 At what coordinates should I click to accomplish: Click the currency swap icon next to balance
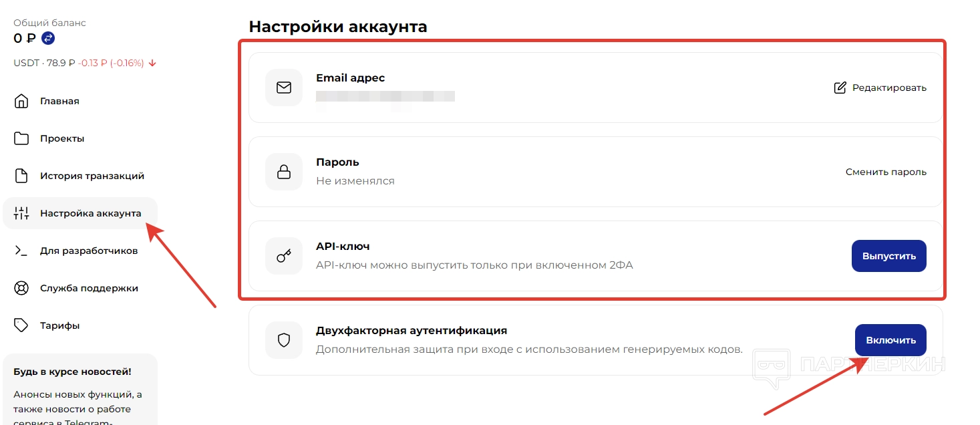pyautogui.click(x=48, y=38)
